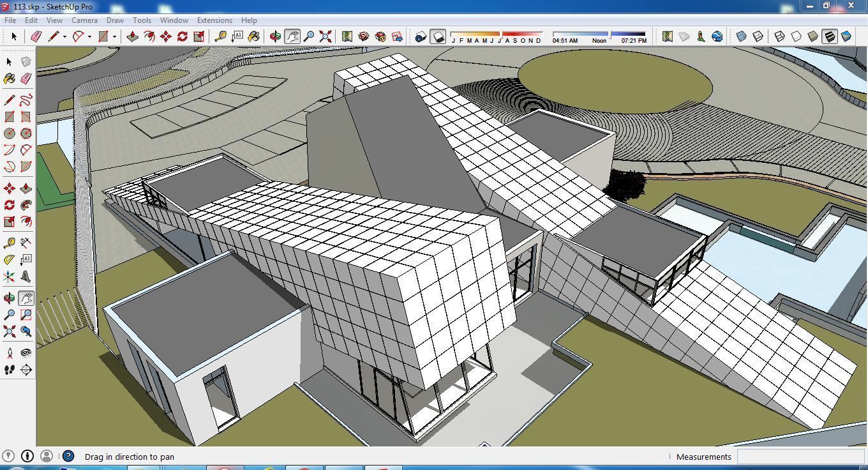
Task: Switch to Monochrome face style
Action: (846, 36)
